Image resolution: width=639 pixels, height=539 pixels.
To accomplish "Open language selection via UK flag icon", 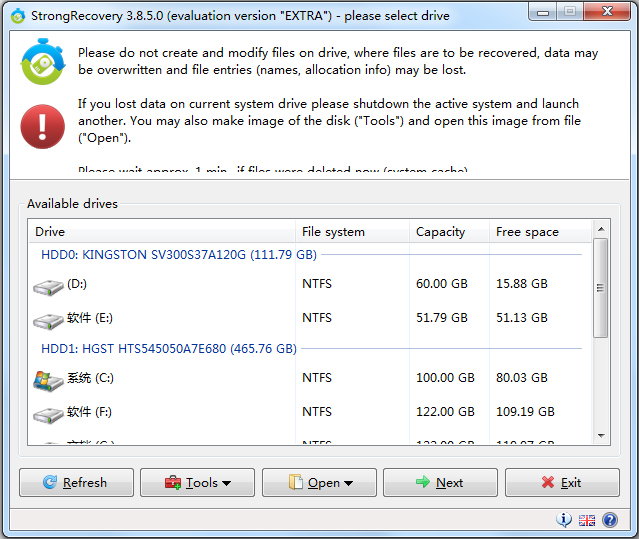I will click(x=587, y=520).
